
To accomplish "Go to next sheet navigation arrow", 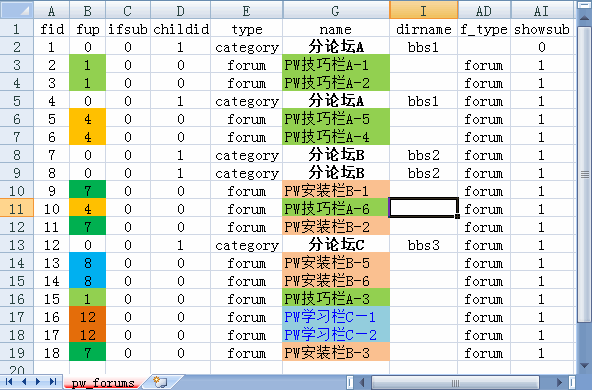I will [x=38, y=382].
